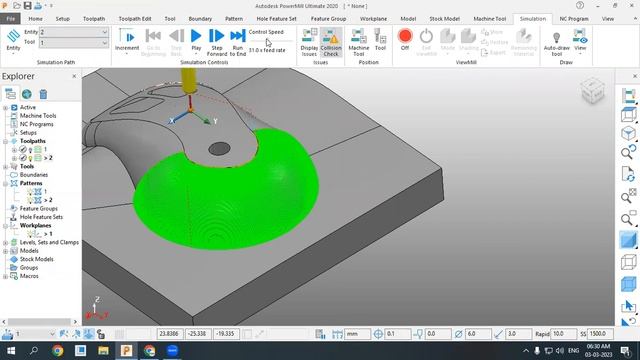
Task: Switch to the Home ribbon tab
Action: pyautogui.click(x=36, y=19)
